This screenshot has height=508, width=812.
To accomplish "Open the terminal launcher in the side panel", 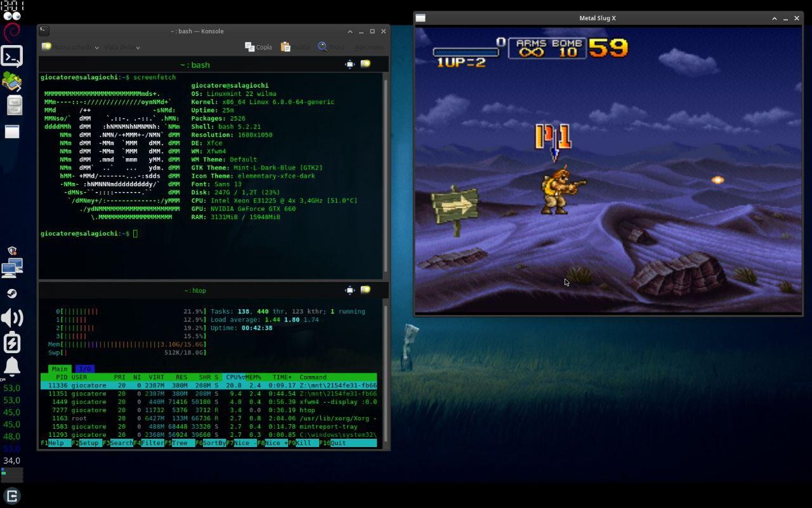I will pyautogui.click(x=12, y=57).
